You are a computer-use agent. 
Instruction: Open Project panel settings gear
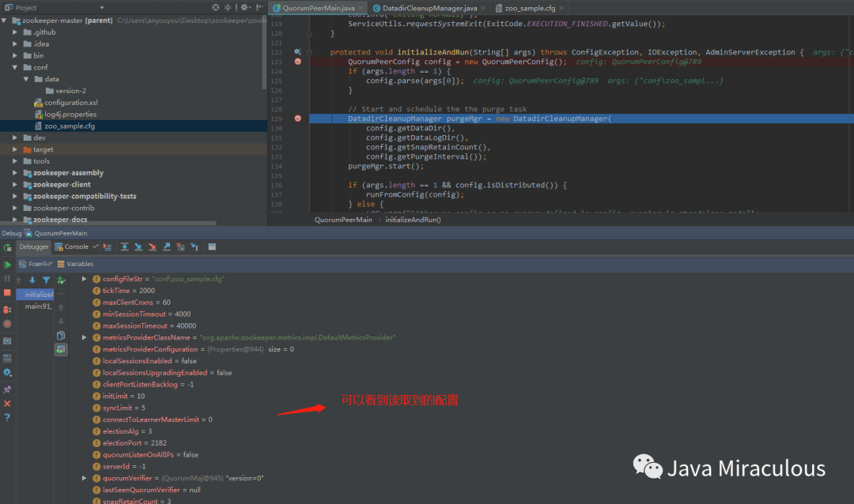click(x=245, y=8)
